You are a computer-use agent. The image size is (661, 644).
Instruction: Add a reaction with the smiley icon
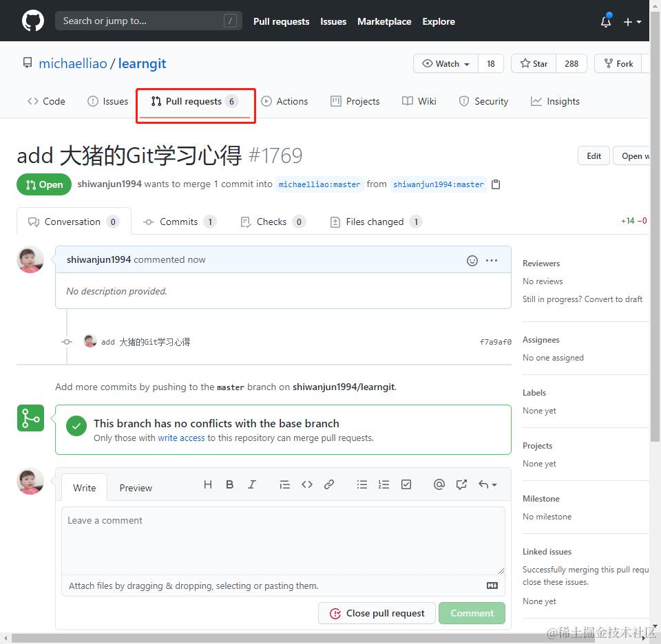pyautogui.click(x=472, y=261)
